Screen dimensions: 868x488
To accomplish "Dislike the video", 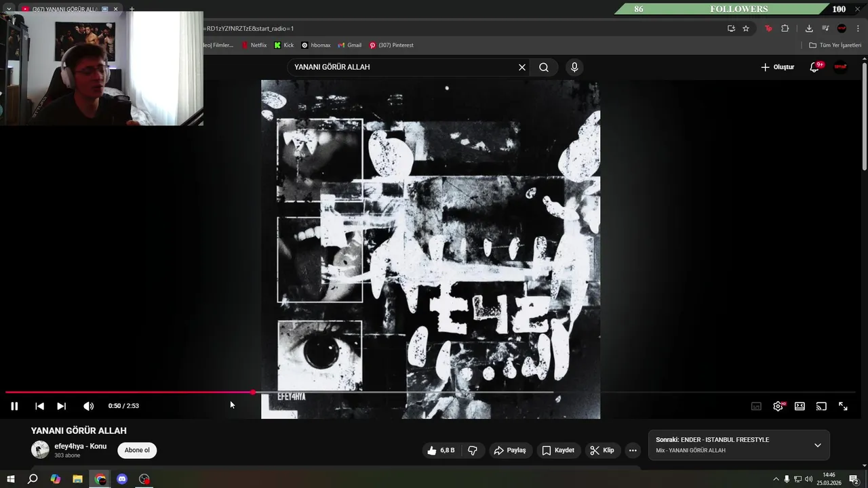I will 473,450.
